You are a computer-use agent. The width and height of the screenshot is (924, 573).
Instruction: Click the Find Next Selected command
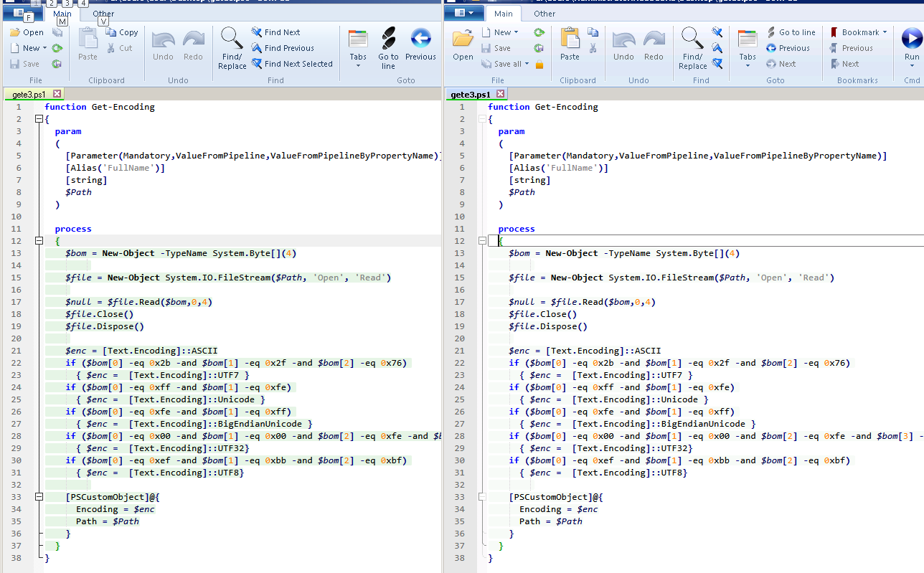[x=293, y=63]
